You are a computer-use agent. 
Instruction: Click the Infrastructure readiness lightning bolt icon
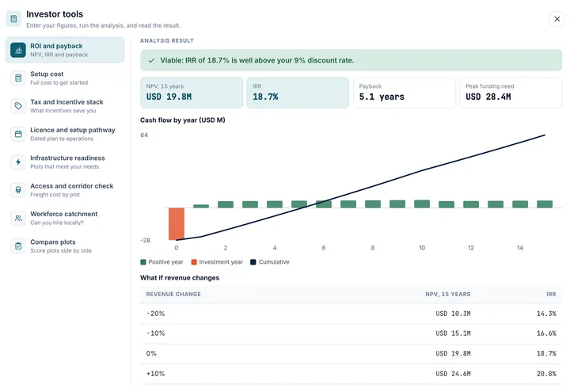pyautogui.click(x=18, y=162)
